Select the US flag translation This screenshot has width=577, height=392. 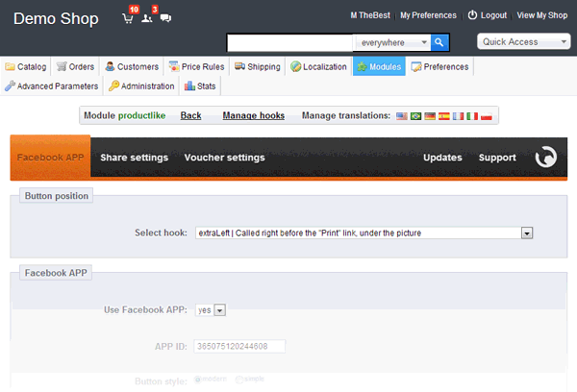pyautogui.click(x=401, y=115)
